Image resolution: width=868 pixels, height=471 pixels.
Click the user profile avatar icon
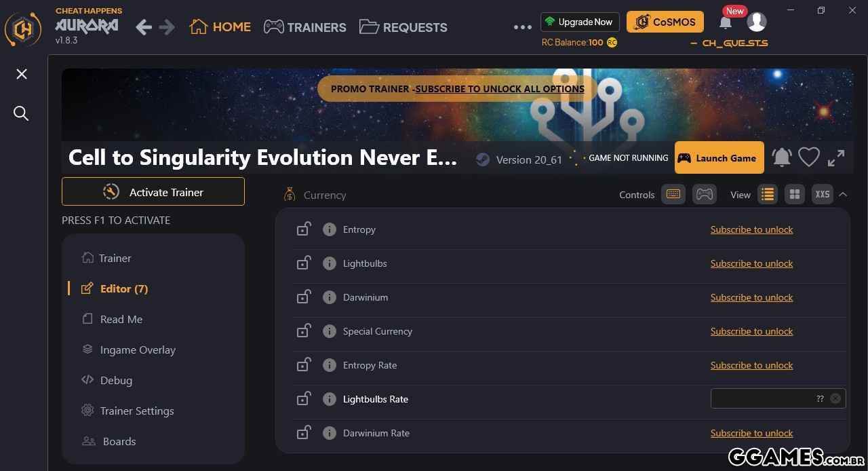pyautogui.click(x=757, y=22)
